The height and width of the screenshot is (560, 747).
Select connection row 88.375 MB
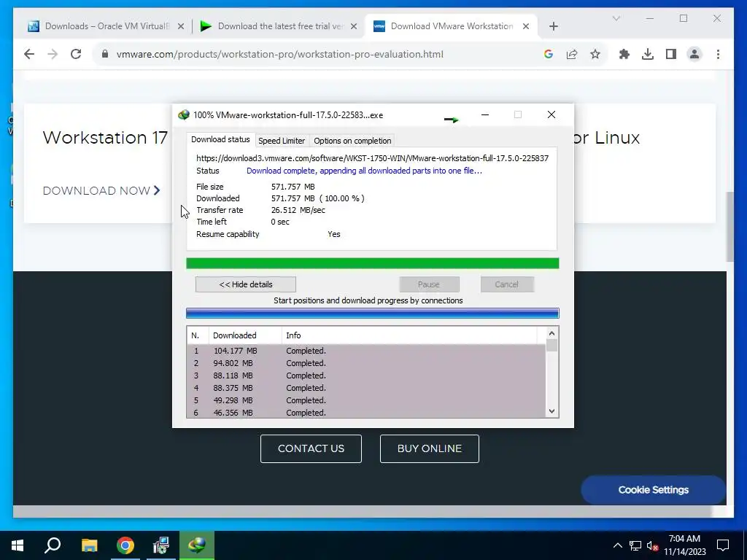pos(366,388)
